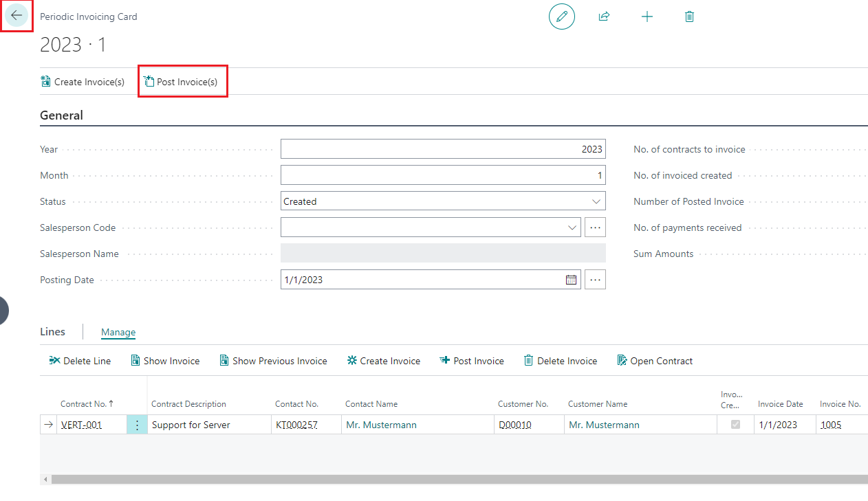Click Post Invoice line action
This screenshot has width=868, height=501.
[472, 361]
